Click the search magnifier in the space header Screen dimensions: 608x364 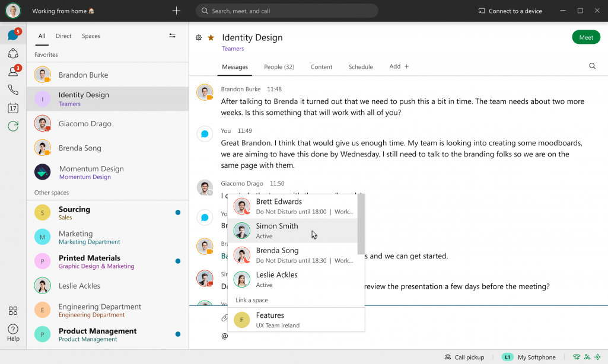tap(592, 66)
